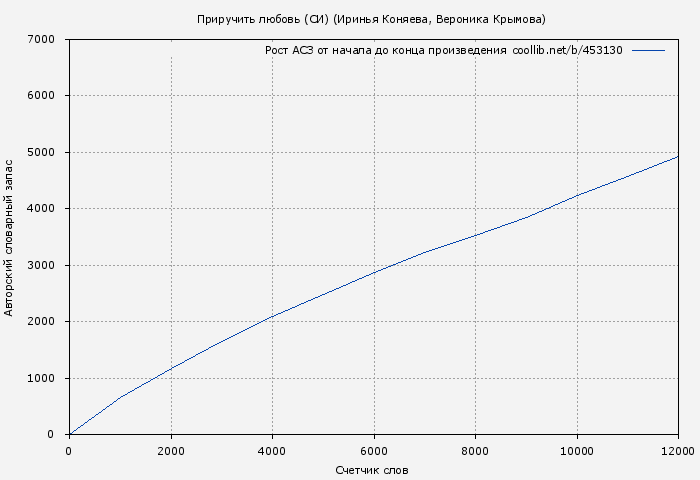Click the 4000 tick on the X-axis
The width and height of the screenshot is (700, 480).
tap(272, 450)
